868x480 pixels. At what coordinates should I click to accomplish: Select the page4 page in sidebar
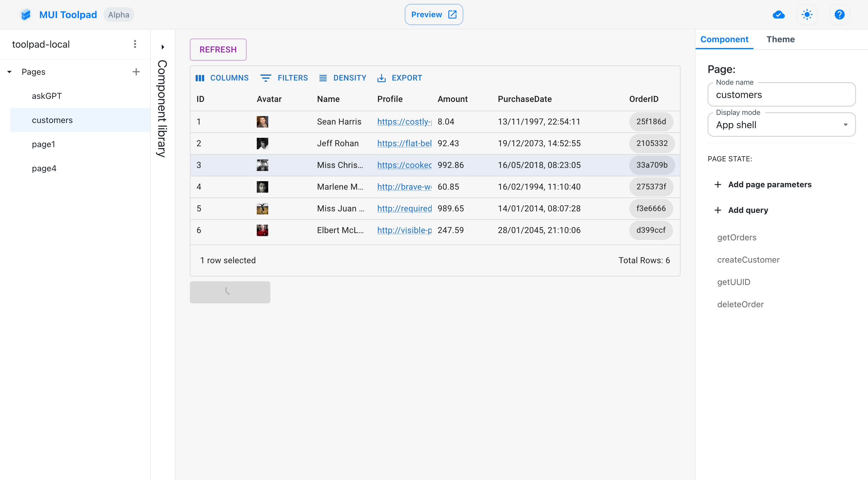point(44,168)
